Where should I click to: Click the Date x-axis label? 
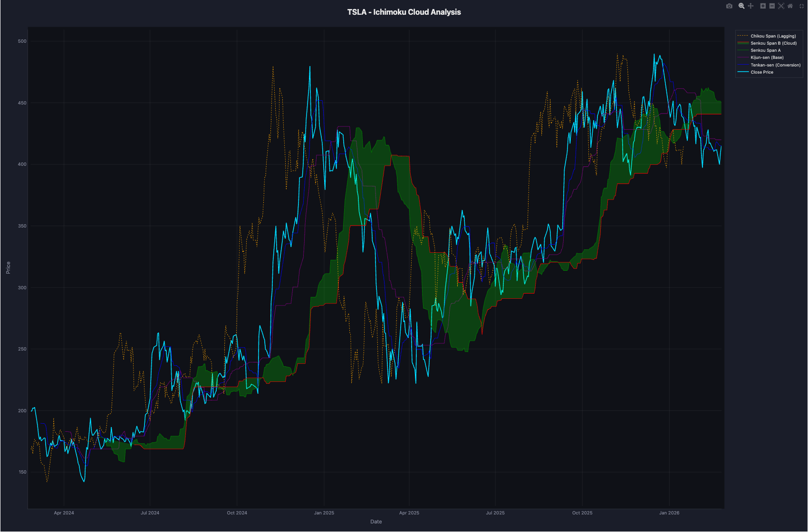pyautogui.click(x=375, y=522)
